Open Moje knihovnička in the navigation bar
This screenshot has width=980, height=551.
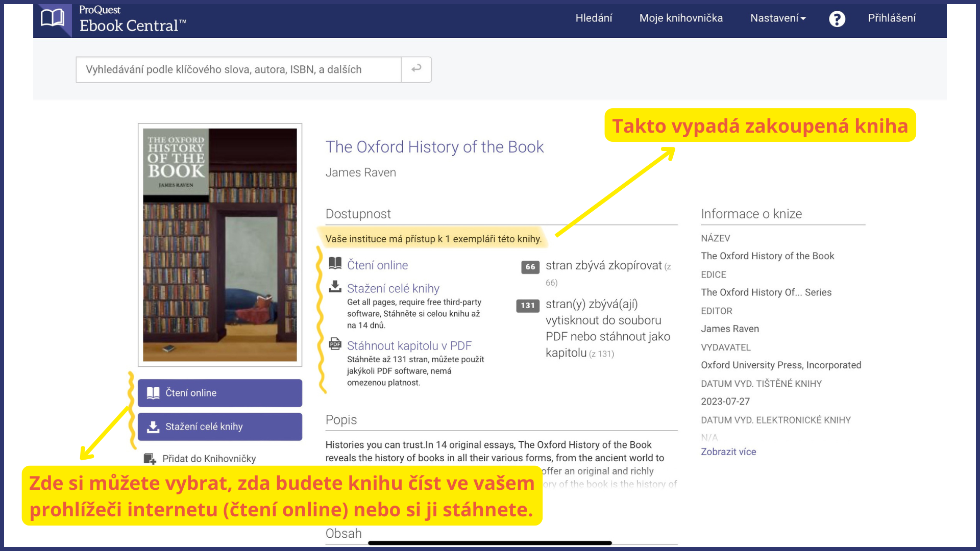[681, 18]
